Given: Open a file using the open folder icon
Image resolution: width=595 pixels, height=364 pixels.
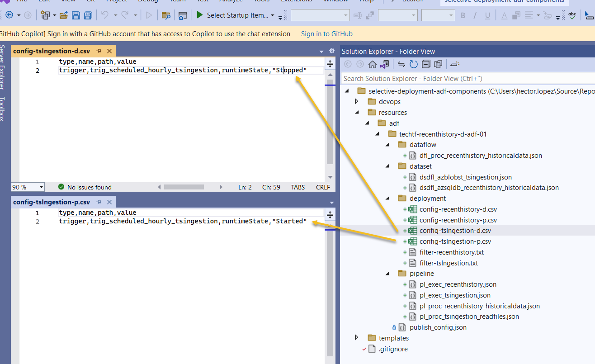Looking at the screenshot, I should coord(64,15).
